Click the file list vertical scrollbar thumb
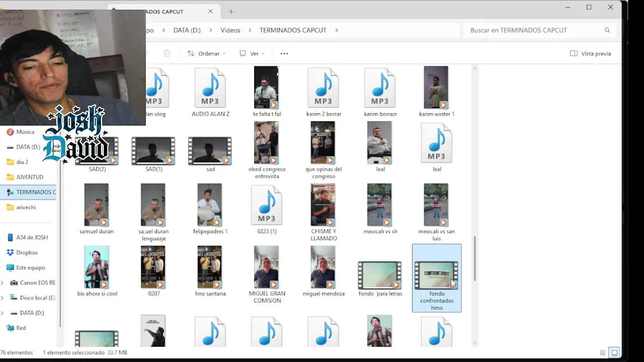 (474, 259)
